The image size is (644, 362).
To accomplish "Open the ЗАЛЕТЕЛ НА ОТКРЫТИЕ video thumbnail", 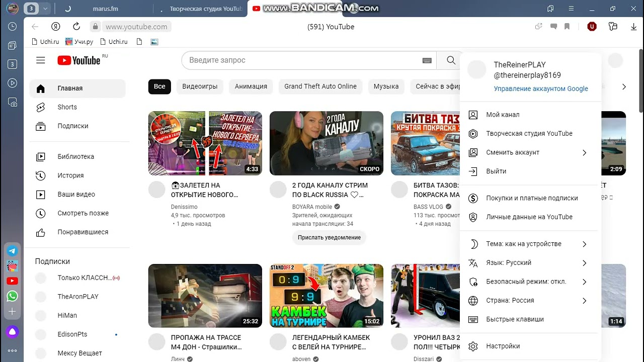I will (205, 143).
